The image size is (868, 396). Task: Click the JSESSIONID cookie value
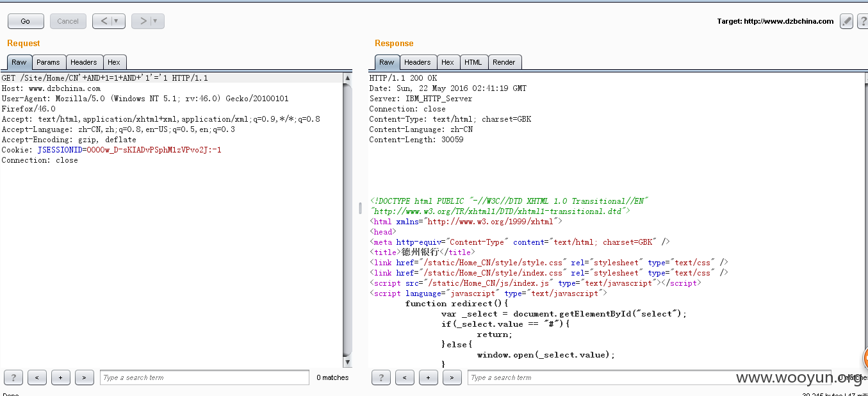pos(154,150)
